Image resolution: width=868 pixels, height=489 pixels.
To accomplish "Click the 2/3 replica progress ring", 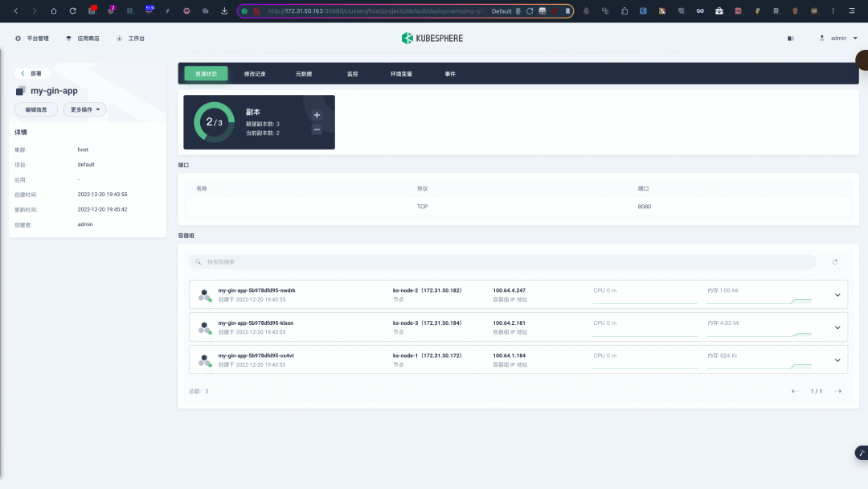I will coord(214,122).
